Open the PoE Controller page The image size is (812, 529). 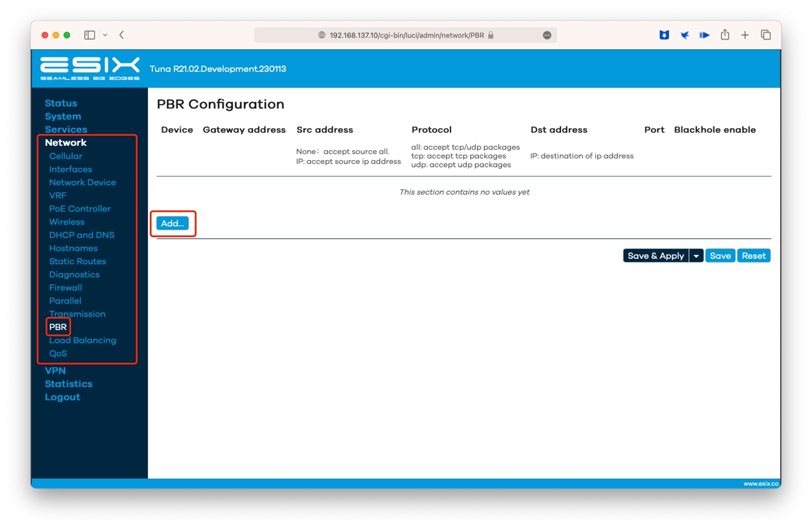click(x=80, y=209)
